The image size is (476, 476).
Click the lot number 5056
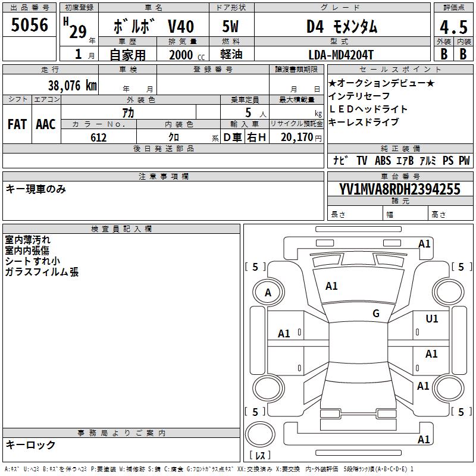click(29, 25)
